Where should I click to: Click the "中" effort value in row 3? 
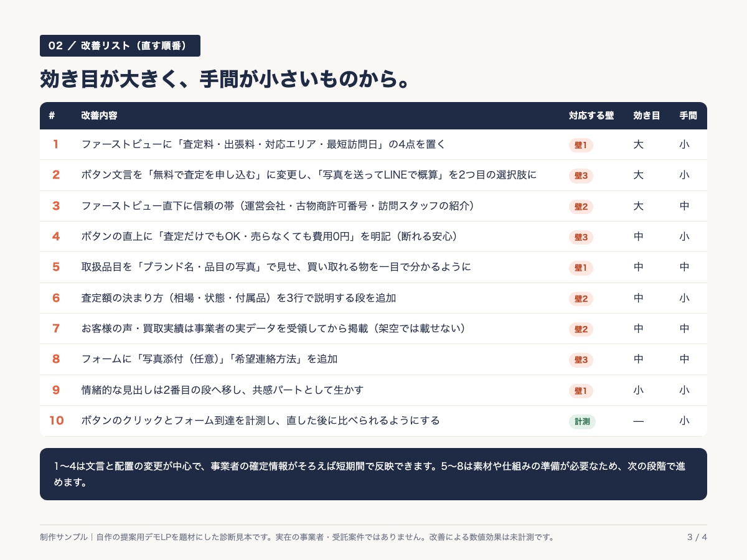(x=684, y=205)
